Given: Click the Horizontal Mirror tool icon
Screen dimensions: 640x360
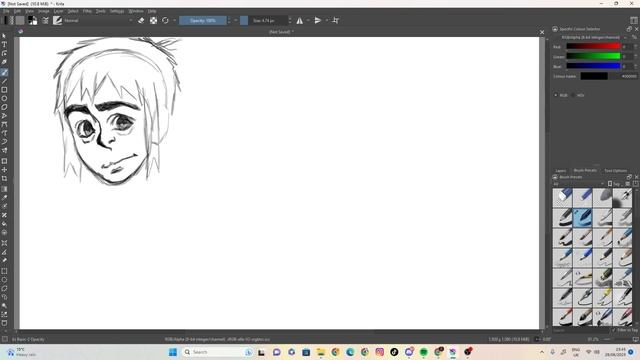Looking at the screenshot, I should (300, 20).
